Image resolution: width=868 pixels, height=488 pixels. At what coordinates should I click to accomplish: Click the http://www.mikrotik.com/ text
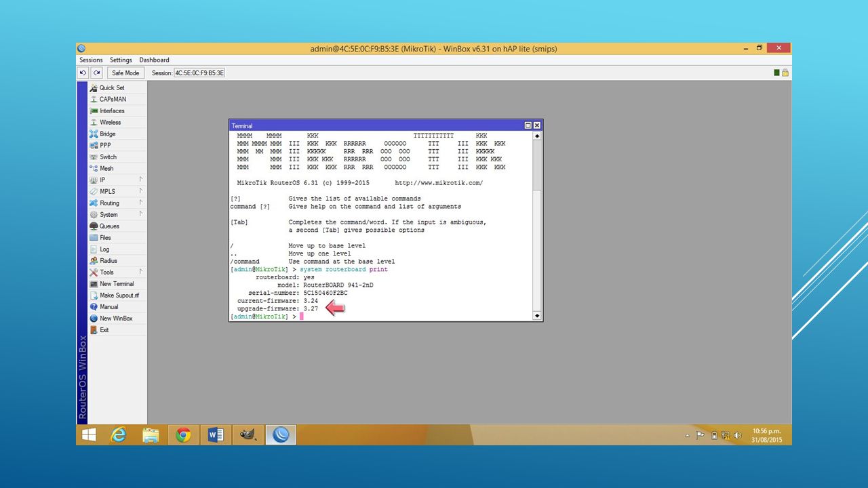click(x=439, y=183)
